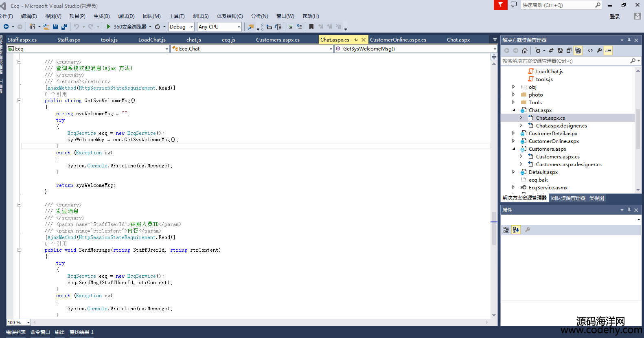Viewport: 644px width, 338px height.
Task: Click the Comment selection icon
Action: pos(290,26)
